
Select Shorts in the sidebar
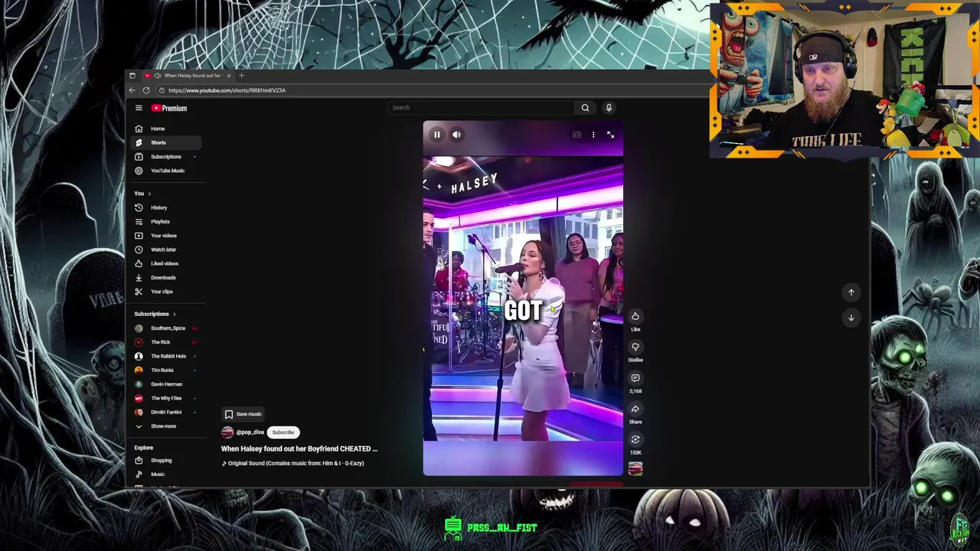click(x=167, y=142)
